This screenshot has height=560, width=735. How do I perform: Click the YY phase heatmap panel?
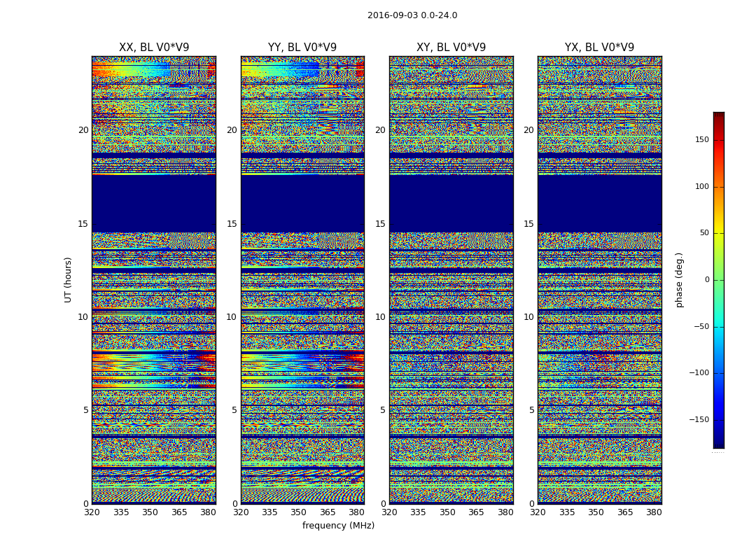(302, 280)
